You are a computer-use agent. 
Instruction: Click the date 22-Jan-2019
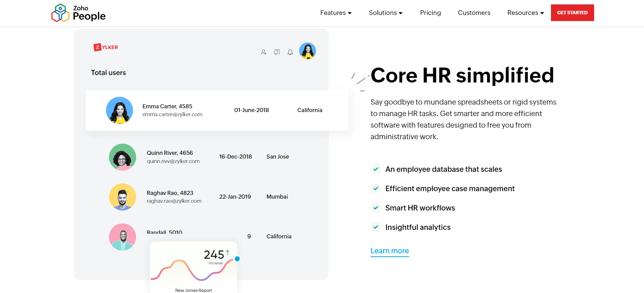pos(235,197)
